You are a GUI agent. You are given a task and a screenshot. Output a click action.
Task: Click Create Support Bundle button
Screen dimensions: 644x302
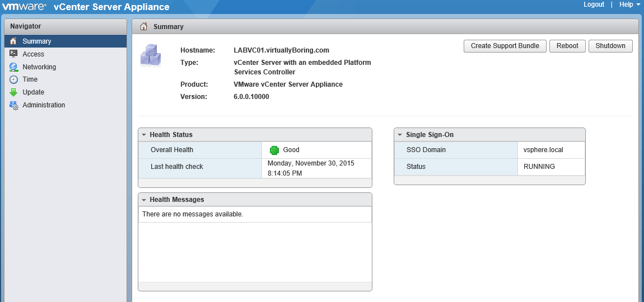pos(505,46)
